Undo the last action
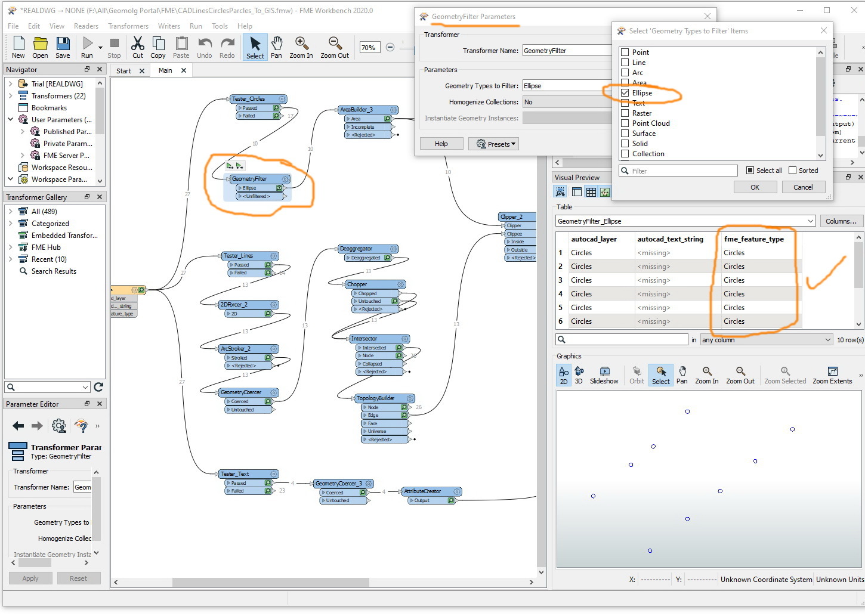865x616 pixels. [x=205, y=47]
